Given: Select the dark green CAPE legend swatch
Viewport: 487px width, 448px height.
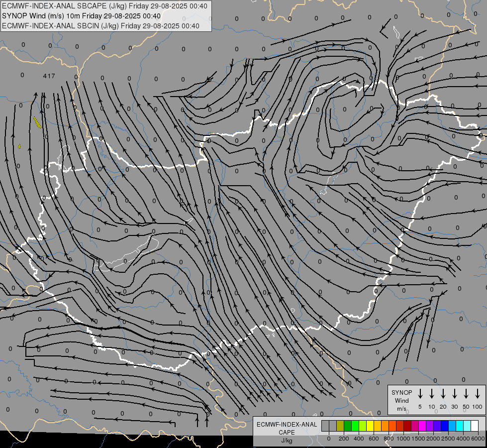Looking at the screenshot, I should (348, 426).
